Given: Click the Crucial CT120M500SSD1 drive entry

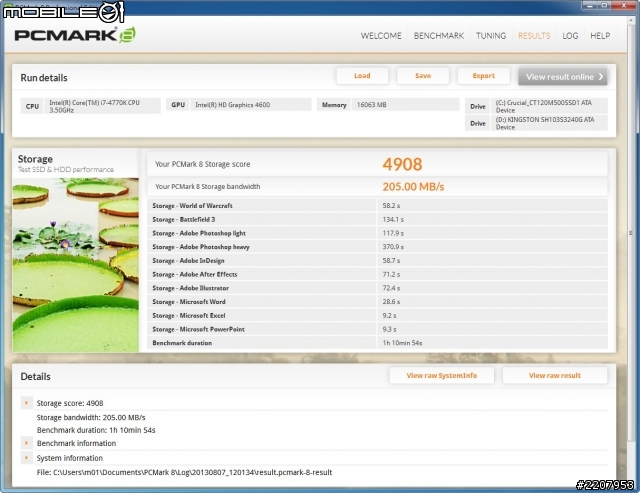Looking at the screenshot, I should coord(536,106).
